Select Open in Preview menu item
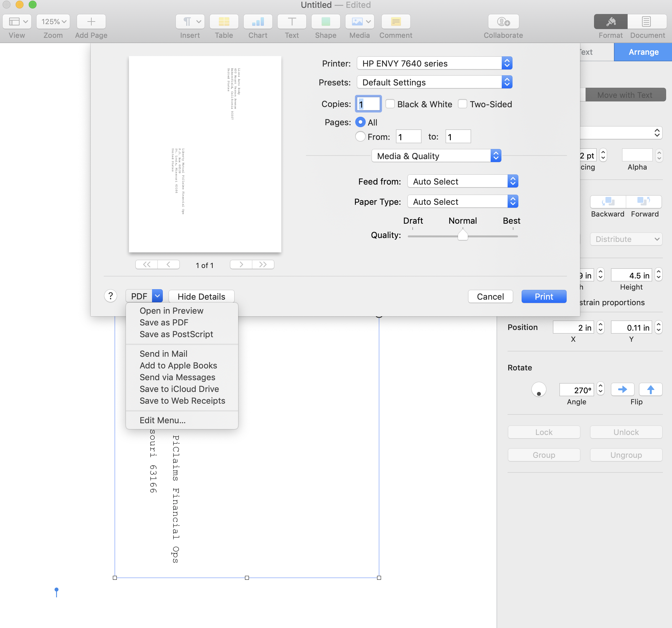 (171, 310)
